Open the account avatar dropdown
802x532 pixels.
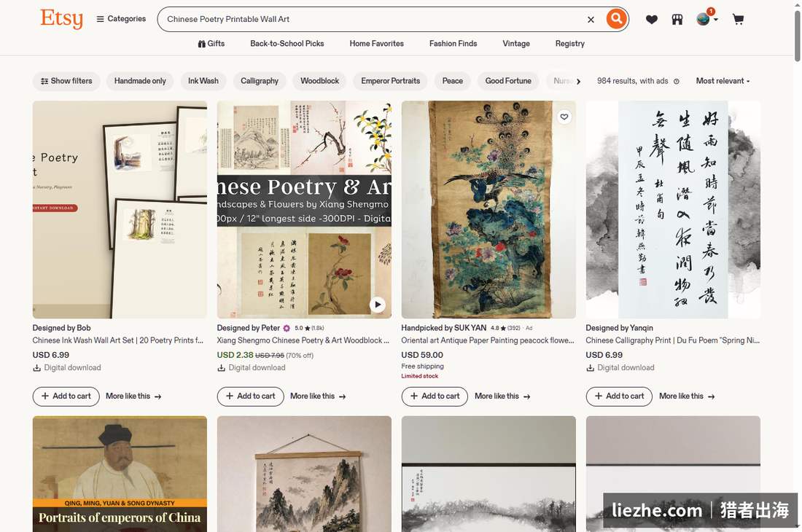click(707, 19)
